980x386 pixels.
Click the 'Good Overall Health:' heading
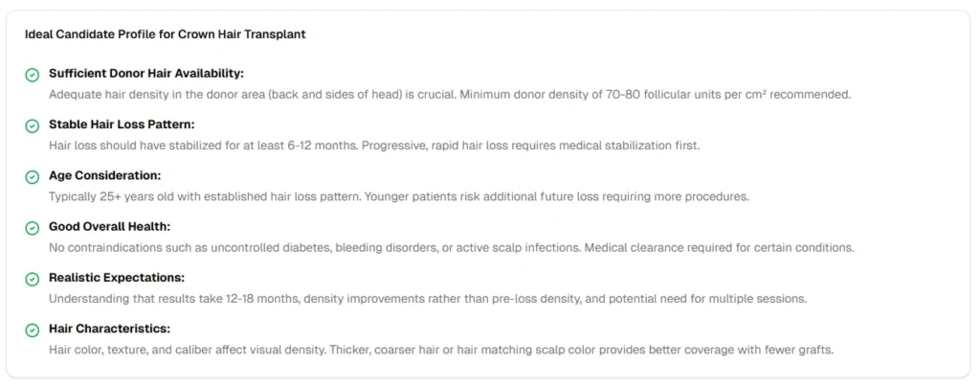[x=108, y=227]
